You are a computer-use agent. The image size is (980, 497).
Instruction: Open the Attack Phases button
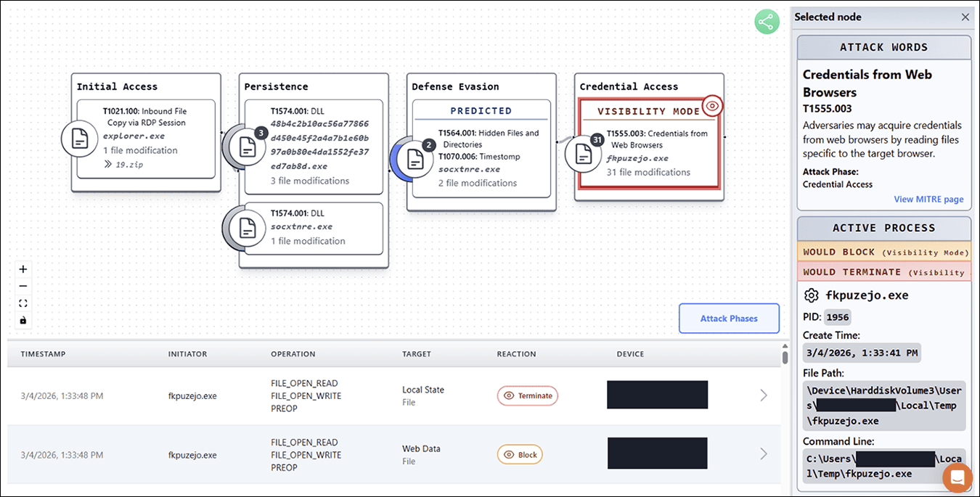[x=729, y=319]
